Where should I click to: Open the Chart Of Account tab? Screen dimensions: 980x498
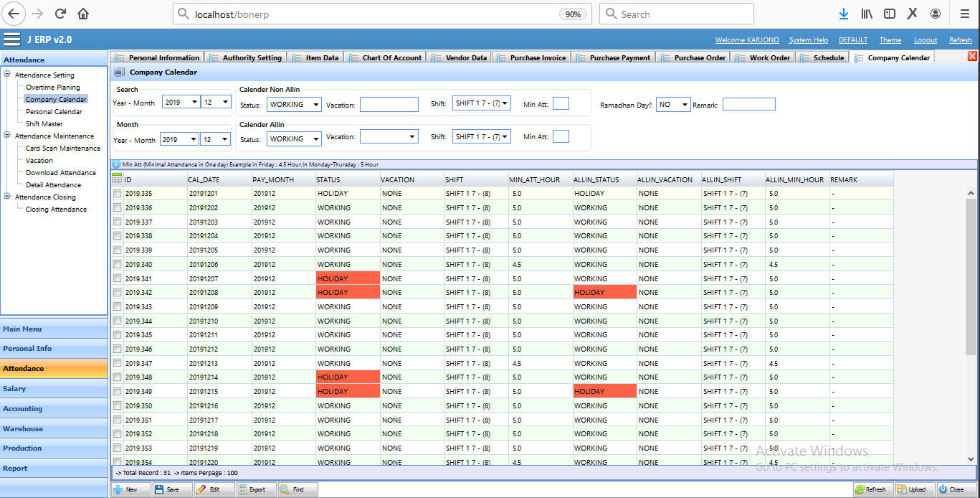pos(391,57)
